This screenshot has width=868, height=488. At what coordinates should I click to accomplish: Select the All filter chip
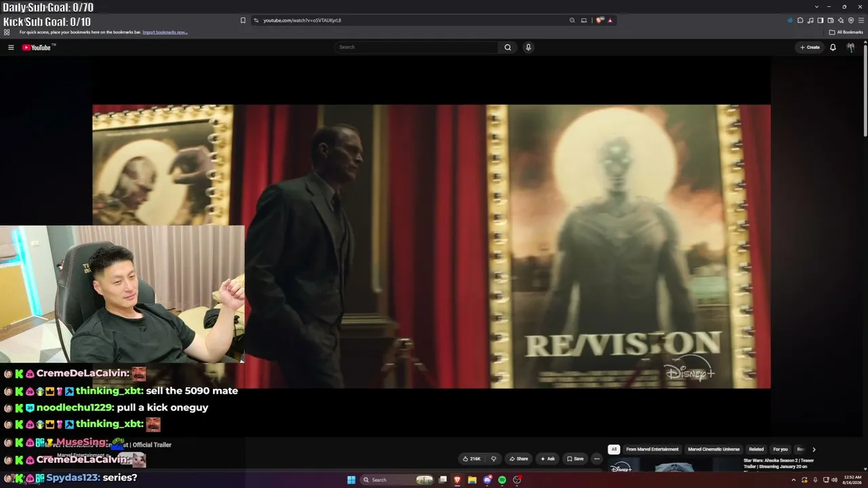pyautogui.click(x=614, y=449)
